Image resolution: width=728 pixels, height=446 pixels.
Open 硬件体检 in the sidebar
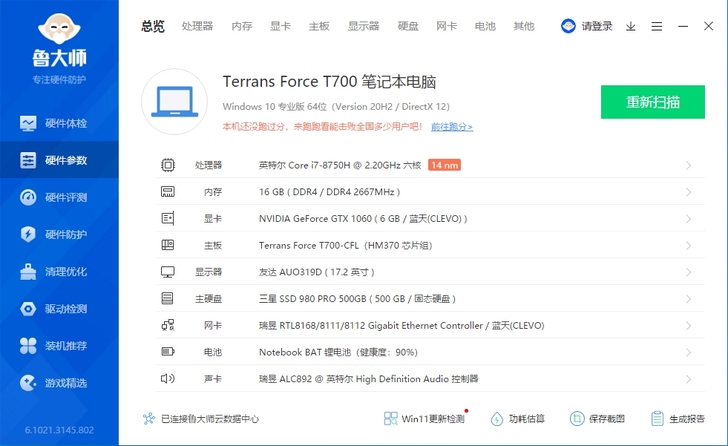pos(58,124)
